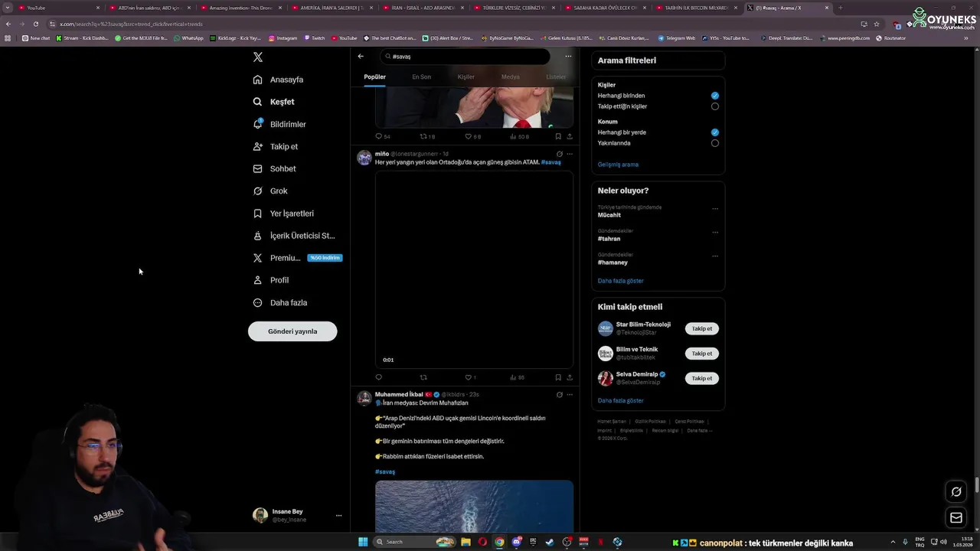Follow Bilim ve Teknik

(x=702, y=354)
